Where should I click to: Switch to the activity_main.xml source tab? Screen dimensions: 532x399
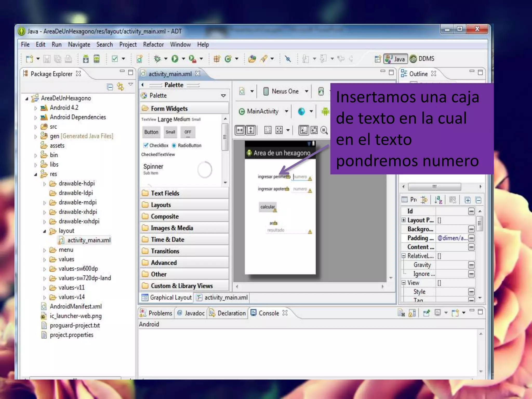(x=222, y=297)
